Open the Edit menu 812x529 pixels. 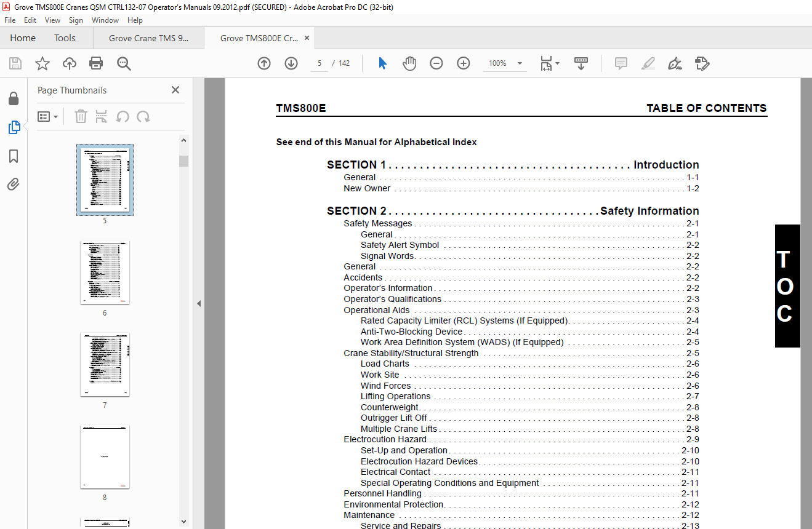(30, 20)
